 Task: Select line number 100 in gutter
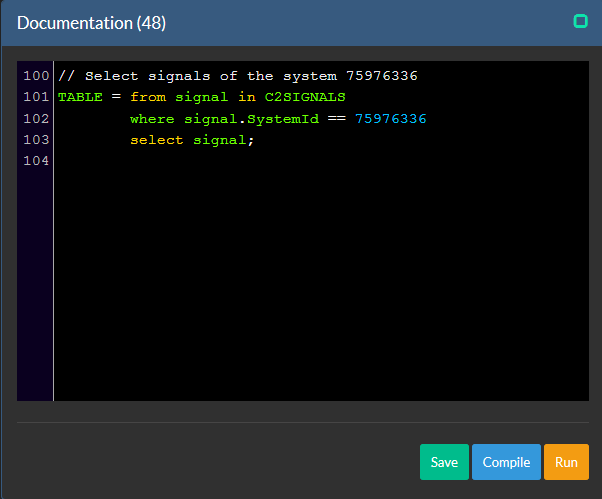pos(35,76)
